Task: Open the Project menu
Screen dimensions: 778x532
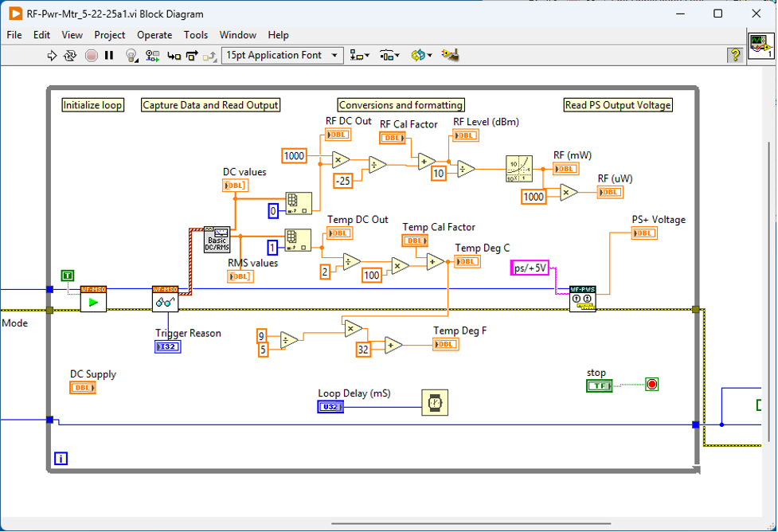Action: tap(110, 35)
